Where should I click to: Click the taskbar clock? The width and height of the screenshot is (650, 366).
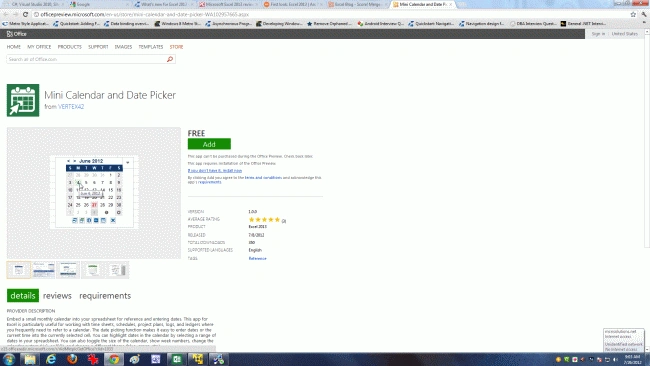click(x=633, y=359)
